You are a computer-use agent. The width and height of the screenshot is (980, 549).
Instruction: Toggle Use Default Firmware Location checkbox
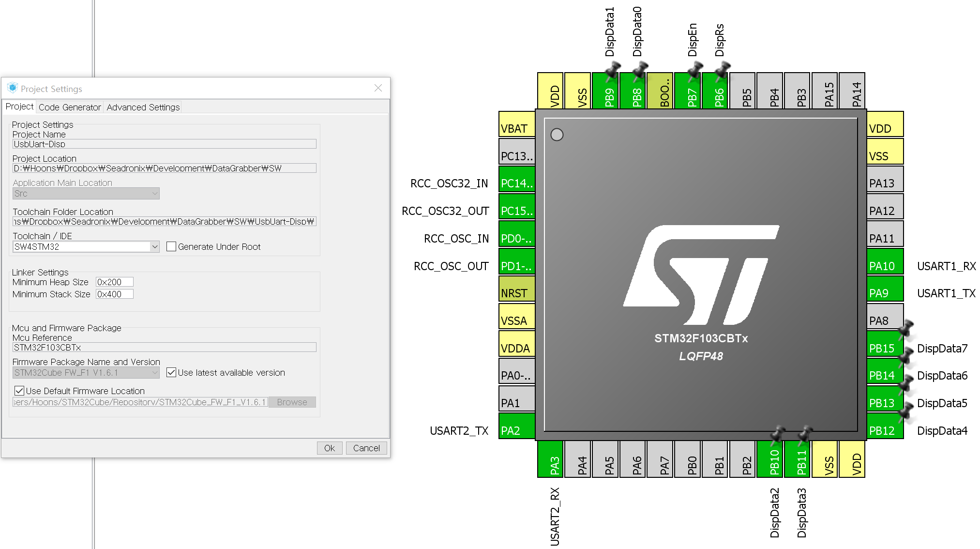[x=19, y=391]
